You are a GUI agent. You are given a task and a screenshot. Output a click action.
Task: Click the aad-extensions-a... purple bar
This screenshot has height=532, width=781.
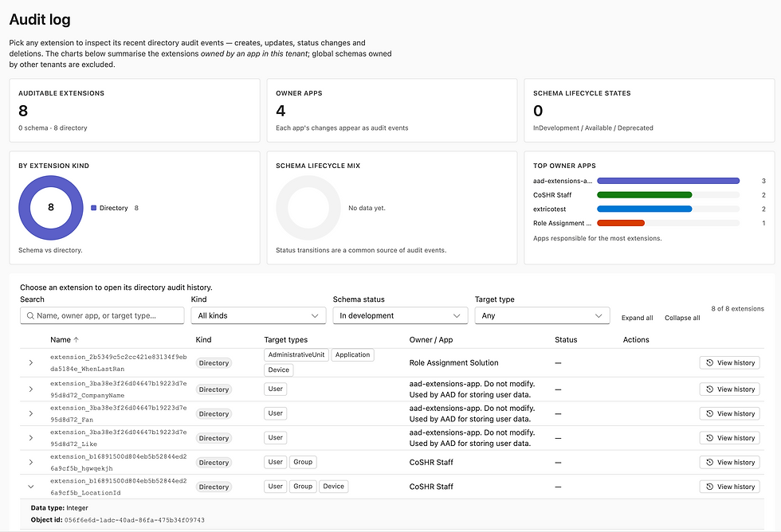click(x=668, y=181)
